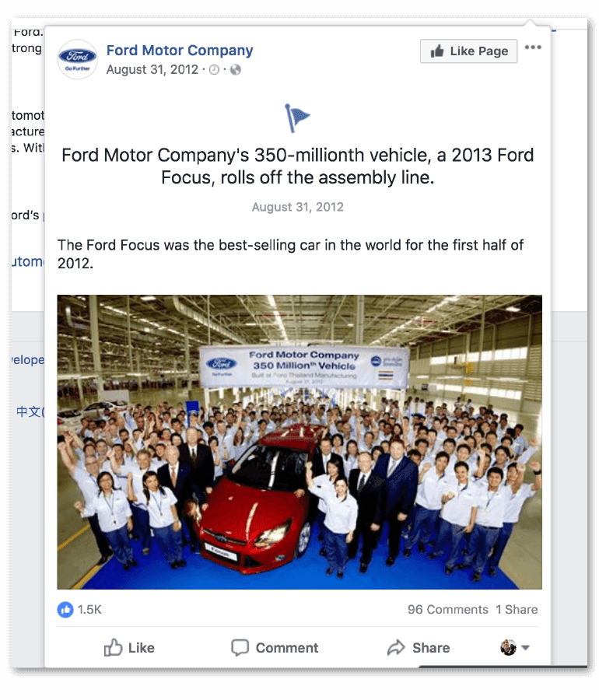The height and width of the screenshot is (700, 599).
Task: Click the Share arrow button
Action: (419, 647)
